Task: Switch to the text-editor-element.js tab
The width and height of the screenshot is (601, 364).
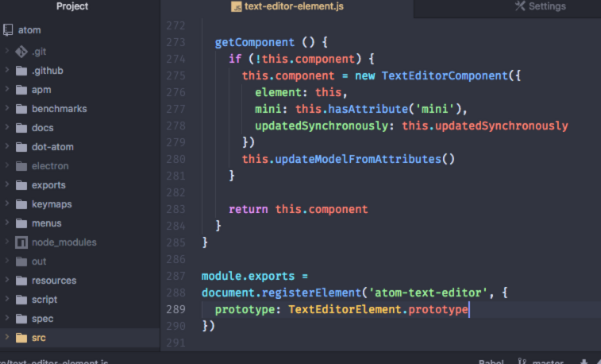Action: tap(287, 9)
